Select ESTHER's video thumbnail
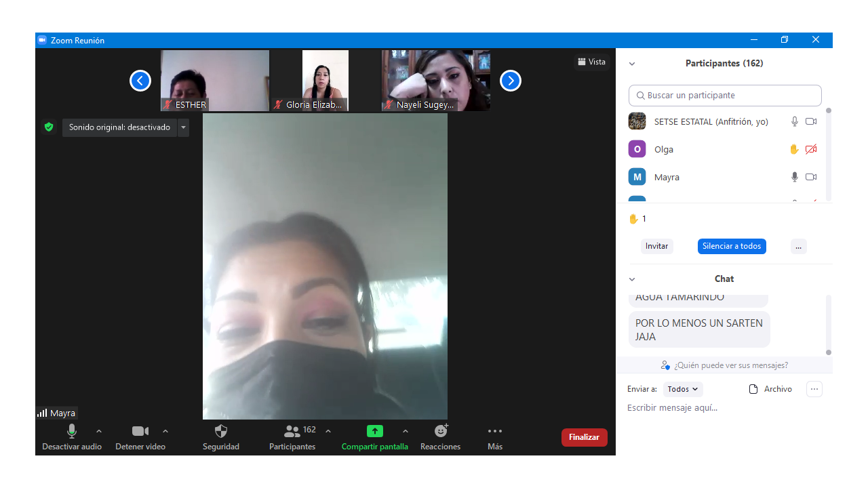868x488 pixels. 215,81
